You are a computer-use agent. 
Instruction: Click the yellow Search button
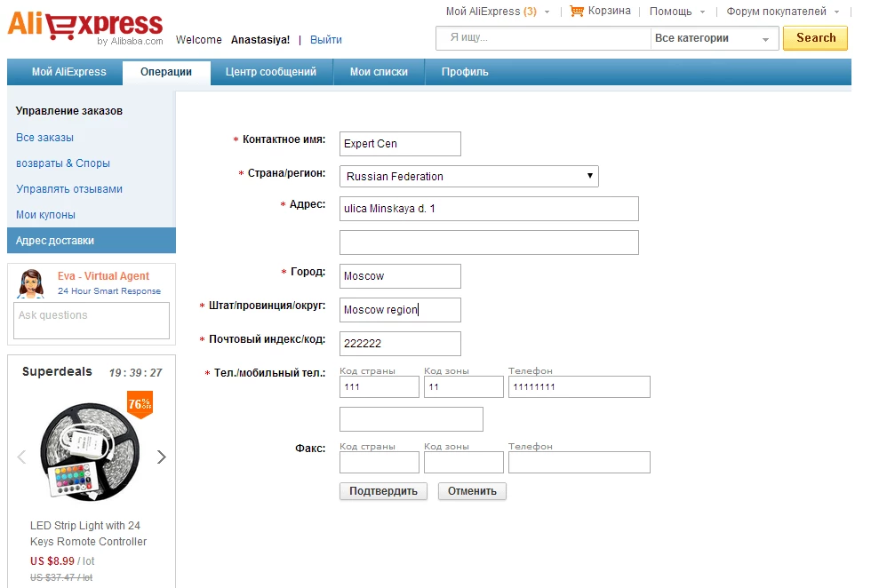pos(815,38)
